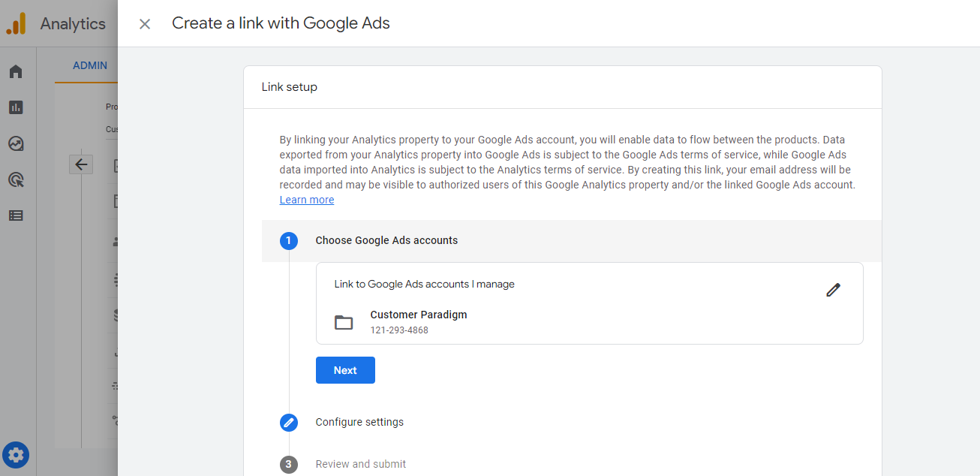Viewport: 980px width, 476px height.
Task: Close the Create a link with Google Ads panel
Action: coord(145,24)
